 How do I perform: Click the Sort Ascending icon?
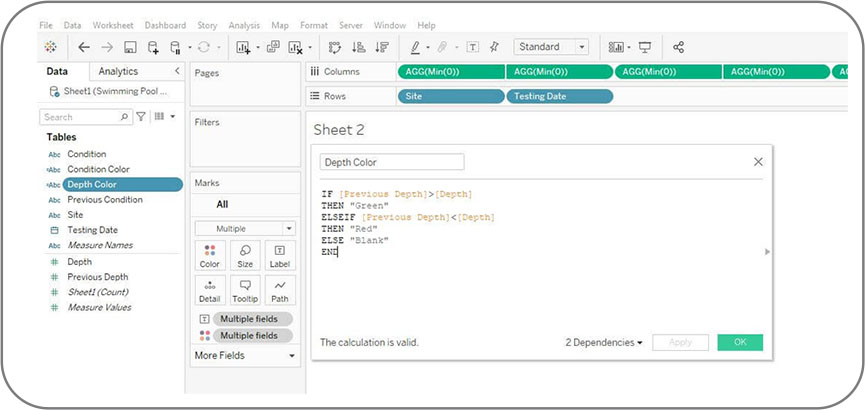tap(359, 47)
